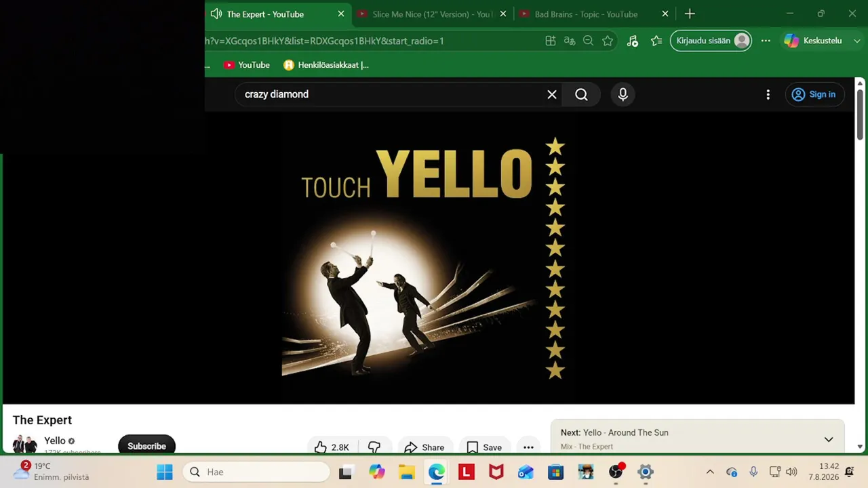868x488 pixels.
Task: Clear the 'crazy diamond' search text
Action: coord(552,94)
